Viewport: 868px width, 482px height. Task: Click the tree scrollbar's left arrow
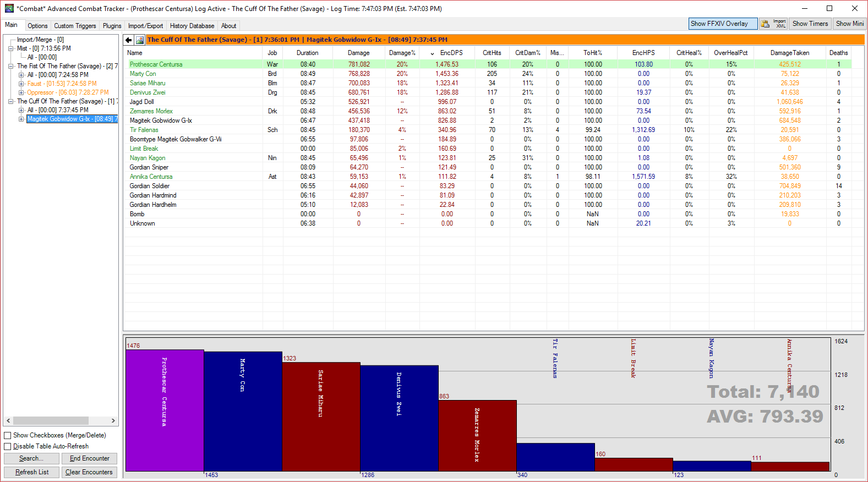8,420
